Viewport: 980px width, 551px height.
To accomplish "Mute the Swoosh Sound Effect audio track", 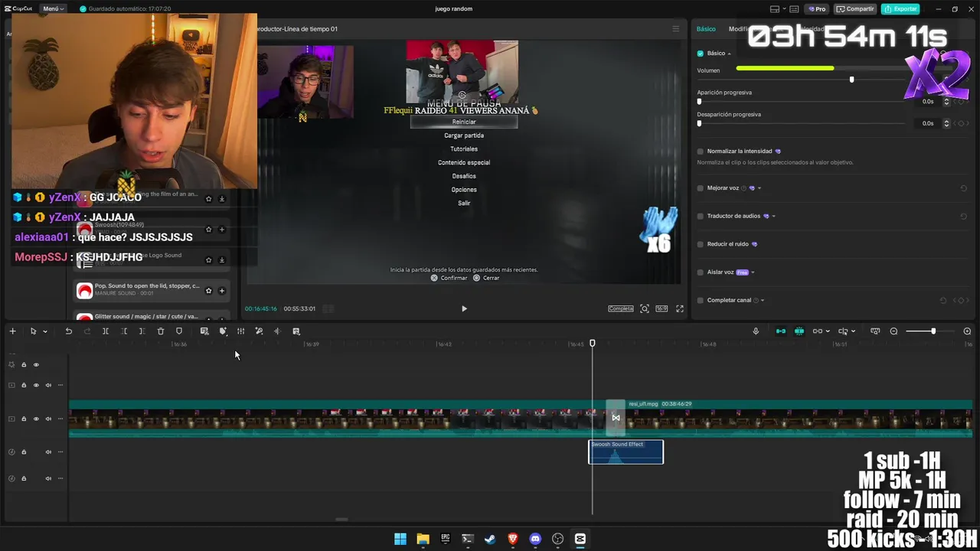I will 48,452.
